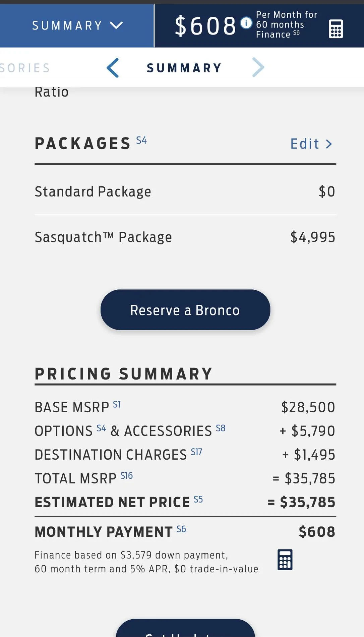Image resolution: width=364 pixels, height=637 pixels.
Task: Click the partially visible Accessories tab
Action: click(25, 68)
